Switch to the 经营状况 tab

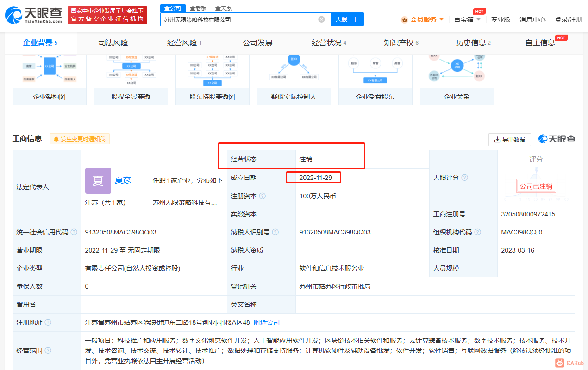click(329, 43)
